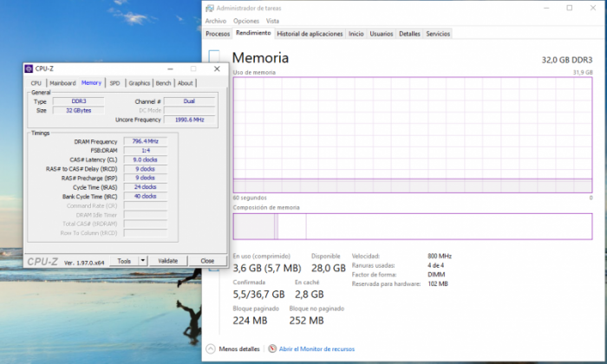Click the Channel # field showing Dual
Screen dimensions: 607x364
pyautogui.click(x=189, y=101)
